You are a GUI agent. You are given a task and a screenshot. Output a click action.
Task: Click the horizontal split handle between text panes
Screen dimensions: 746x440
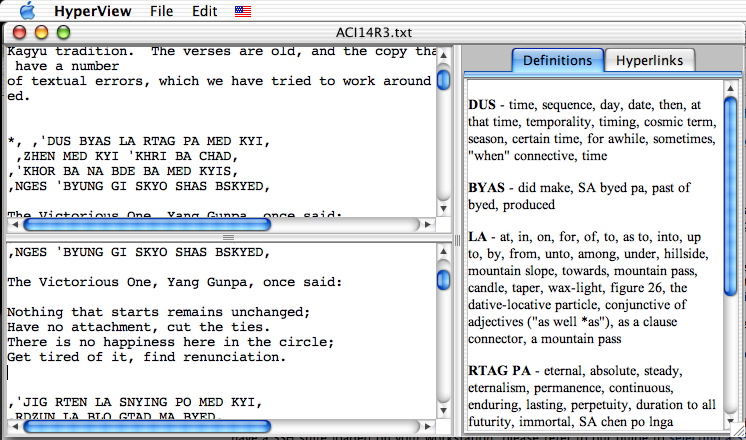pos(228,237)
